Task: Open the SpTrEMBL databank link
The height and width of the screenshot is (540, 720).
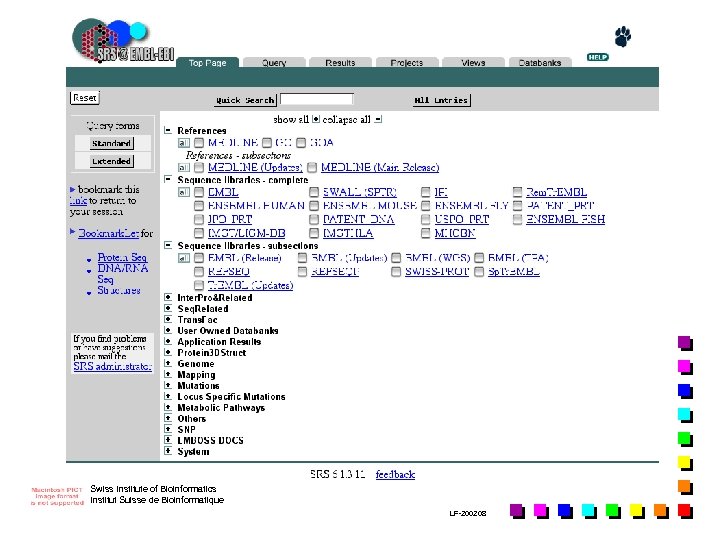Action: (513, 272)
